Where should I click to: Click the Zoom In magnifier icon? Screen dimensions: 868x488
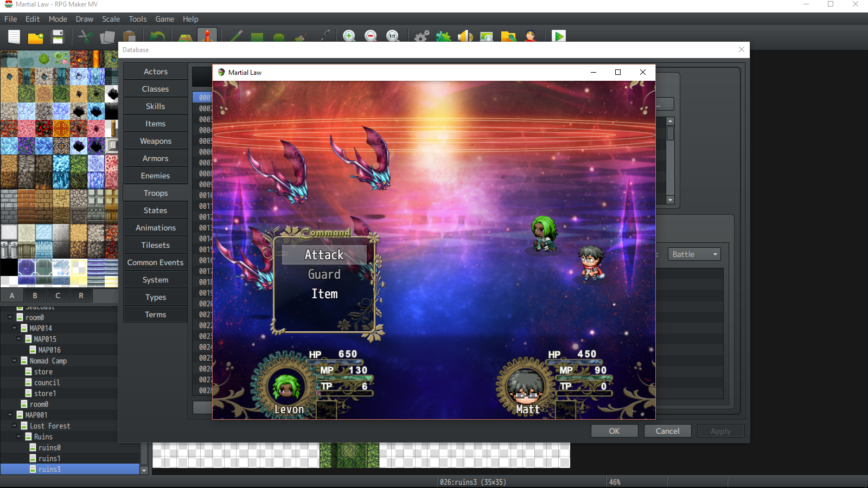click(349, 37)
